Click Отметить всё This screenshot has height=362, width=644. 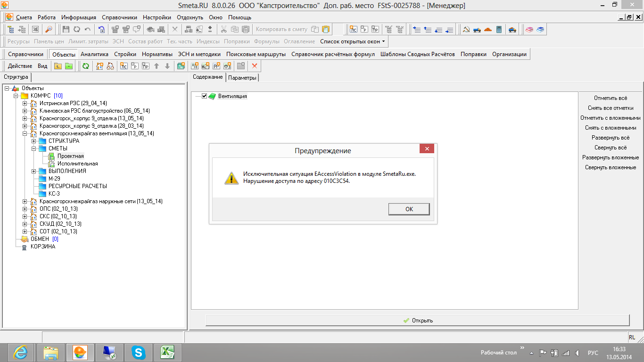611,98
